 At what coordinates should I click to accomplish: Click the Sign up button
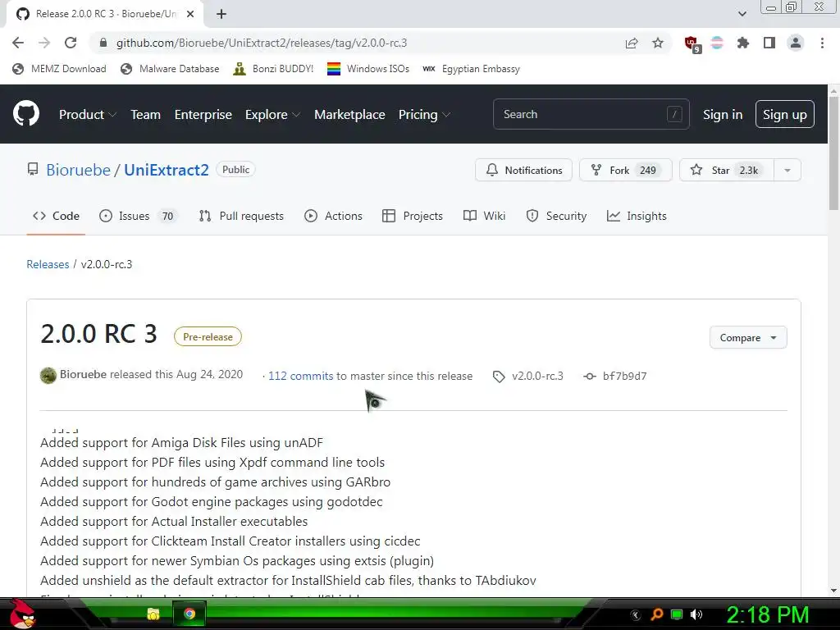click(785, 114)
